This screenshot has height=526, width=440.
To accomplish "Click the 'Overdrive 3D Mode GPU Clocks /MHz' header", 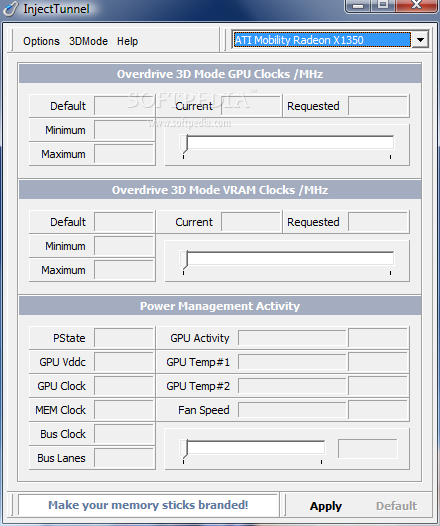I will coord(220,74).
